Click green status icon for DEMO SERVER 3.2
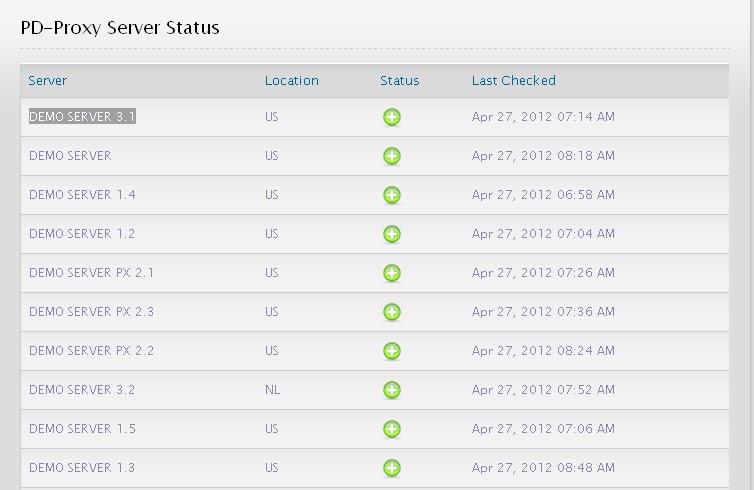 [392, 389]
